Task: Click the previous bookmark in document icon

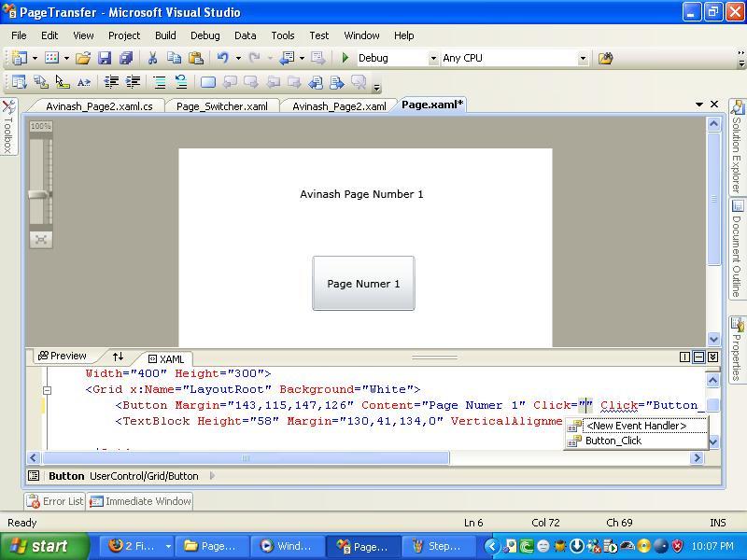Action: coord(316,82)
